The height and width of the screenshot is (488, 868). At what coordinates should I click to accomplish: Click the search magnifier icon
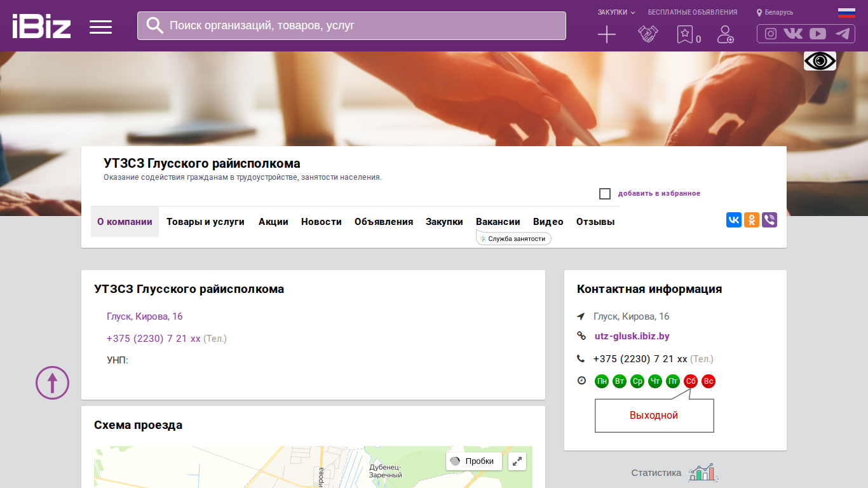click(155, 25)
